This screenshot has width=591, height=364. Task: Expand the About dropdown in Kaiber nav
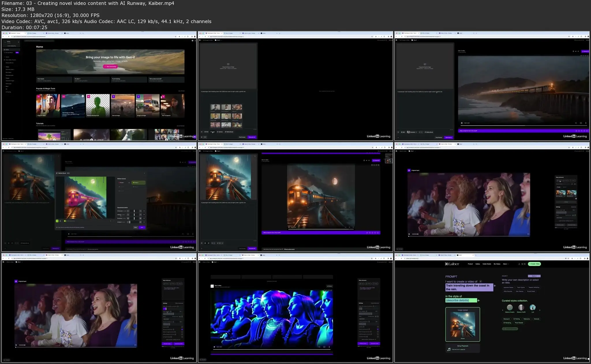coord(506,264)
